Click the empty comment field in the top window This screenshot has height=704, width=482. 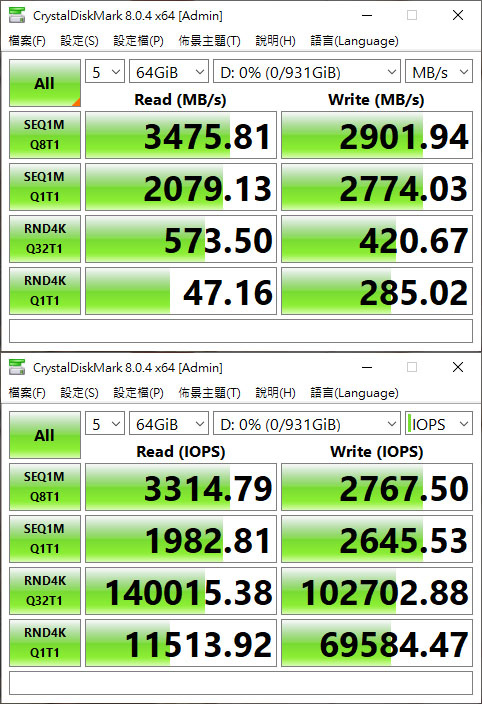click(241, 331)
